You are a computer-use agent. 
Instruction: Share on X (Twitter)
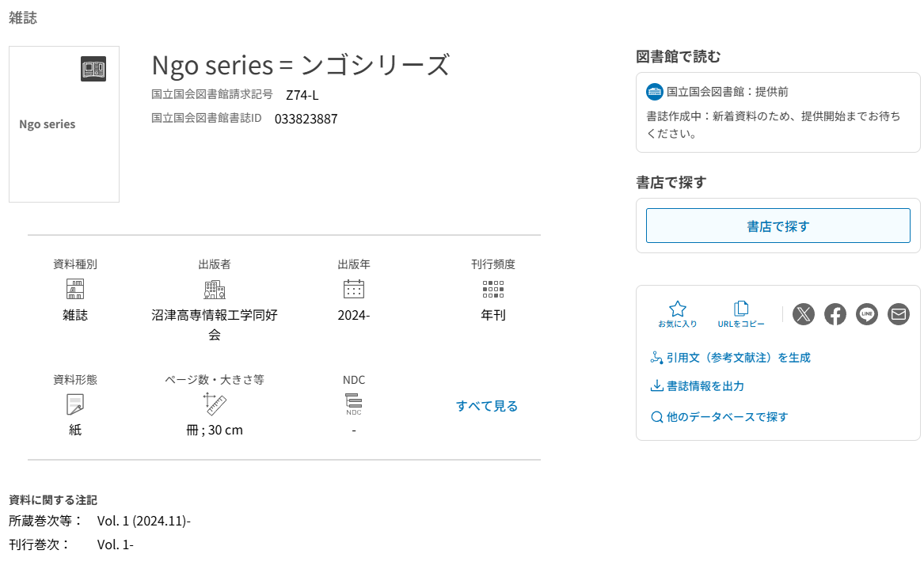(804, 314)
